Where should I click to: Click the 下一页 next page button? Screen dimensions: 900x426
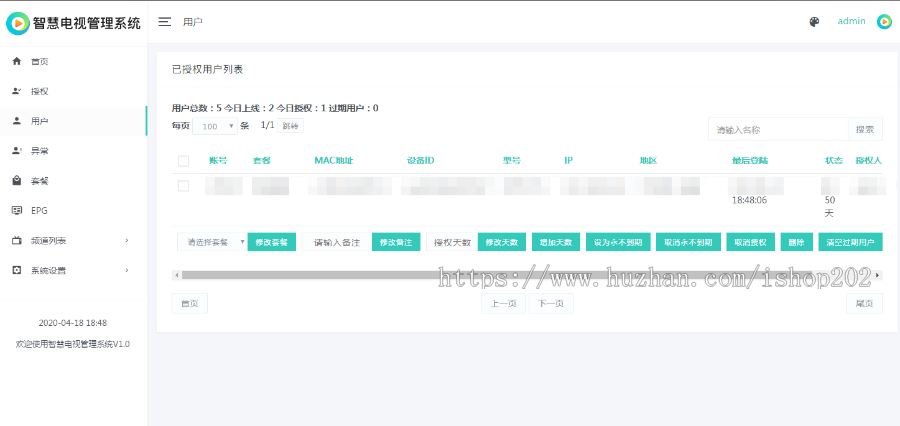pos(550,304)
